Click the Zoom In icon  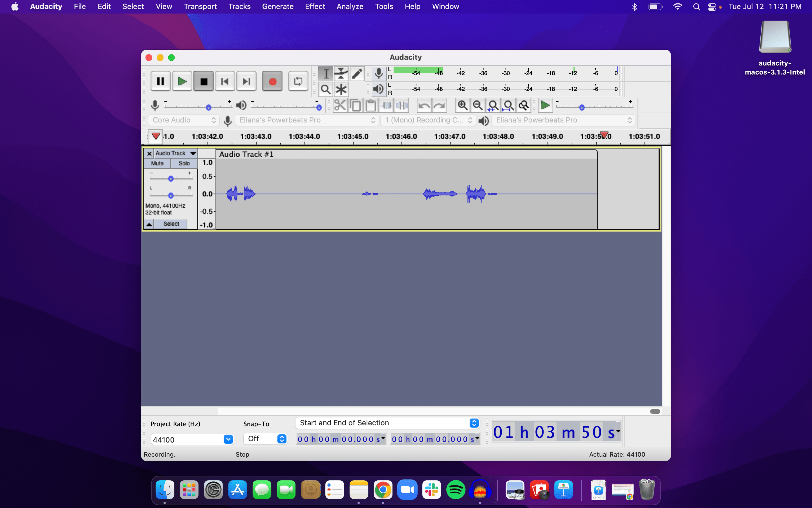pyautogui.click(x=462, y=106)
